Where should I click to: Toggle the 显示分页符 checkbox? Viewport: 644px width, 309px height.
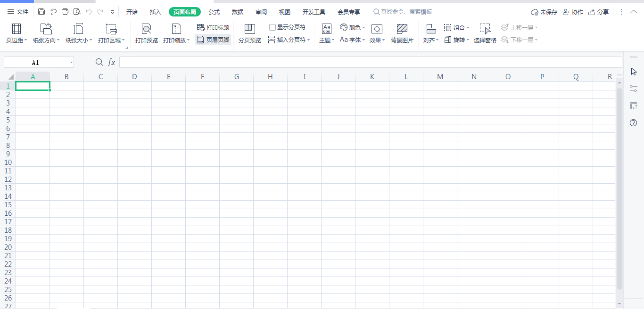pyautogui.click(x=272, y=28)
